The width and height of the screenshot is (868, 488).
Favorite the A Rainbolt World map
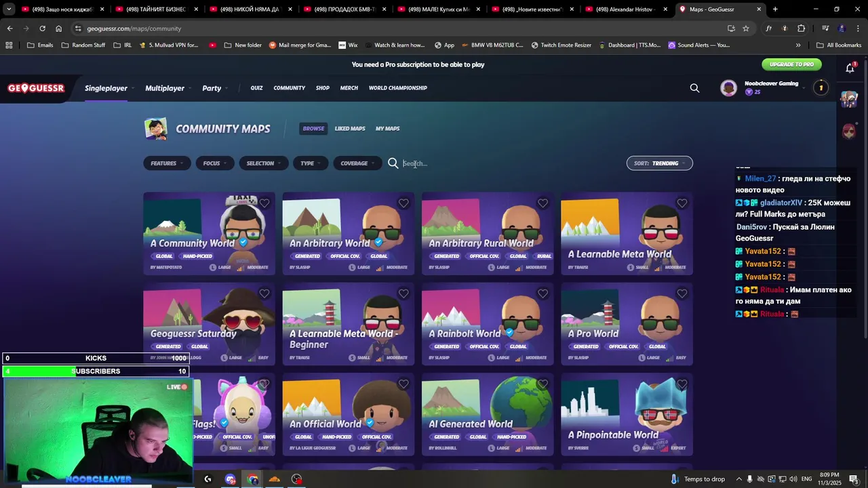(x=542, y=293)
